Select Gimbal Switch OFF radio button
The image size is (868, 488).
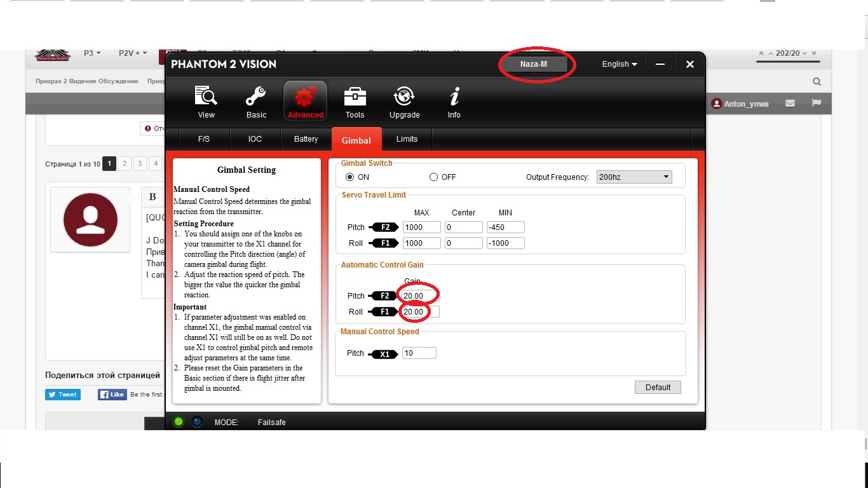[x=433, y=177]
